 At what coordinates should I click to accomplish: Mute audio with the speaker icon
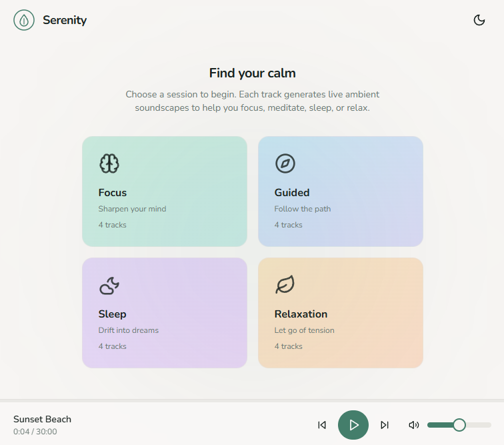click(414, 425)
